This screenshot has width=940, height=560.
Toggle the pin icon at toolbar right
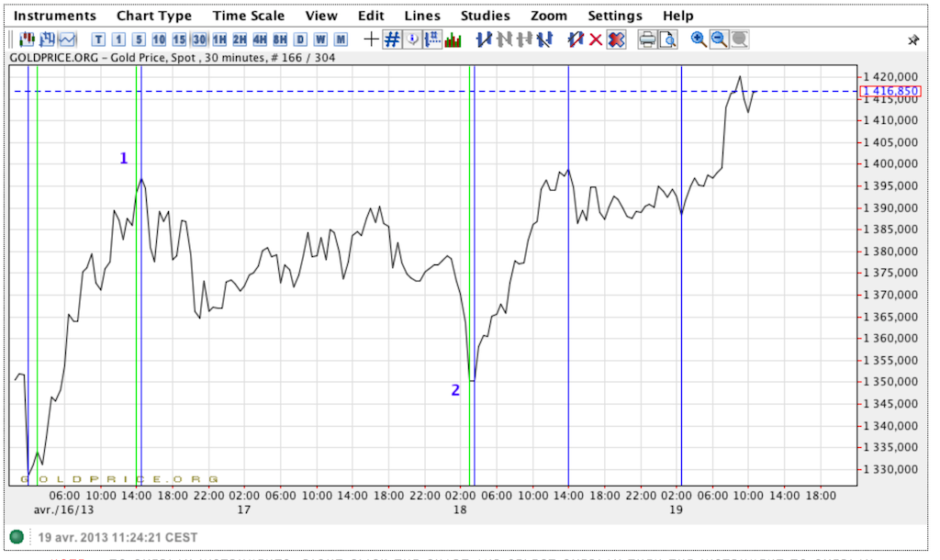[x=913, y=40]
